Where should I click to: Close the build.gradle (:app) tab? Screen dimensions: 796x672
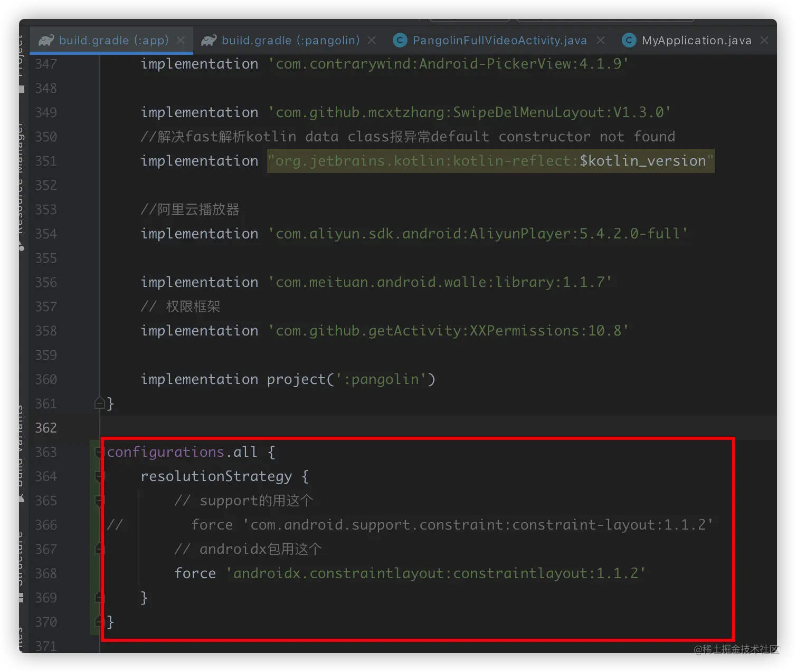click(x=181, y=40)
